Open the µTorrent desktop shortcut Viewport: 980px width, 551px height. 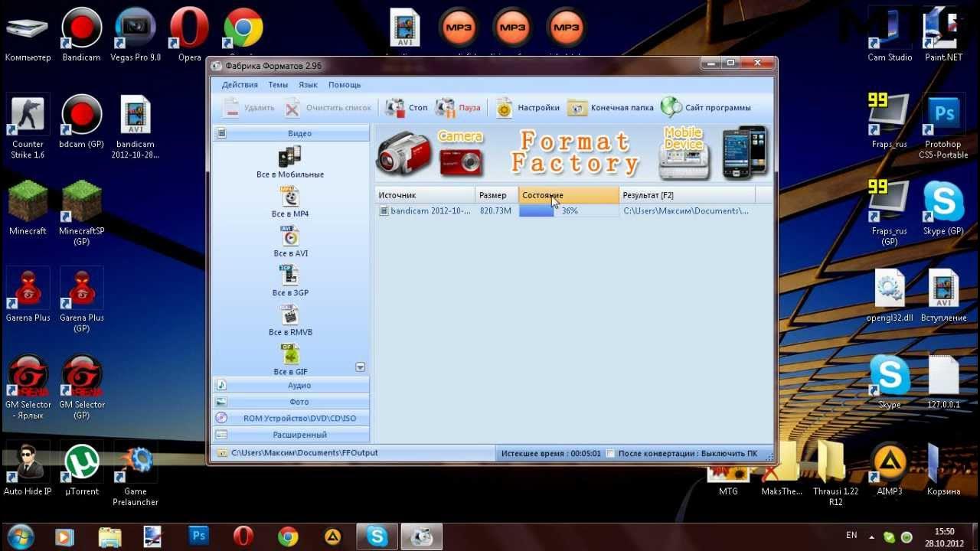click(x=81, y=469)
